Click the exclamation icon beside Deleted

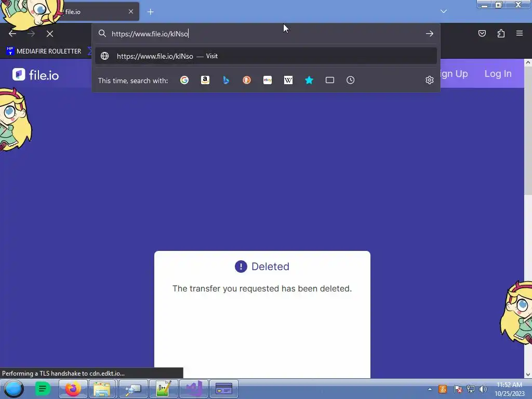tap(241, 267)
